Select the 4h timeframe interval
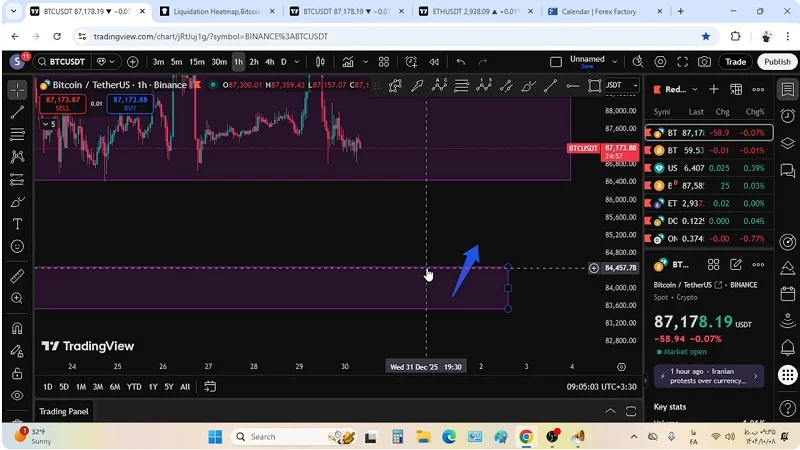The width and height of the screenshot is (800, 450). [x=269, y=62]
